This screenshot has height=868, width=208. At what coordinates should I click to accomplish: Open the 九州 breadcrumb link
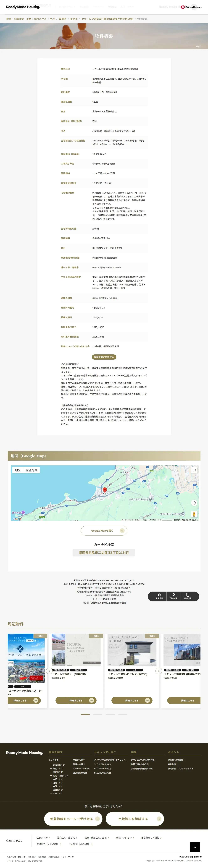(53, 19)
